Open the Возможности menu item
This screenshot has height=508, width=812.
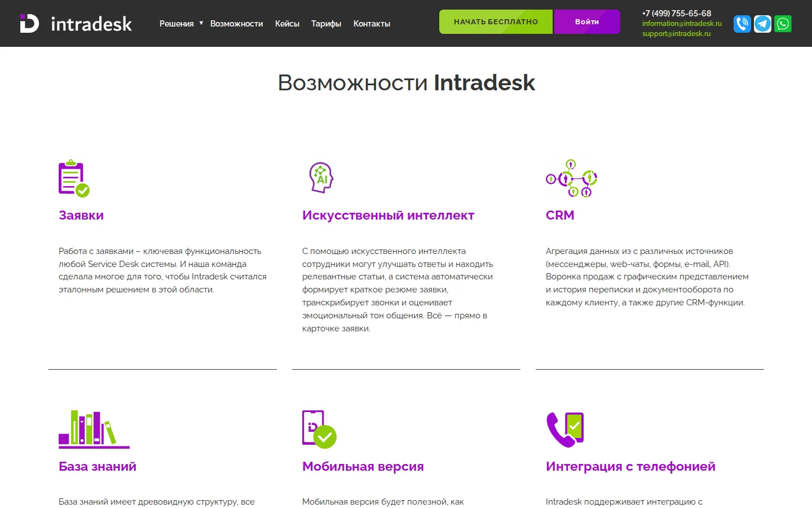pyautogui.click(x=237, y=24)
